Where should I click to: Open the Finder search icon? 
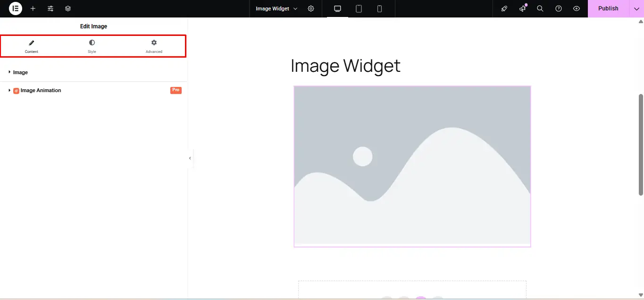[x=540, y=9]
